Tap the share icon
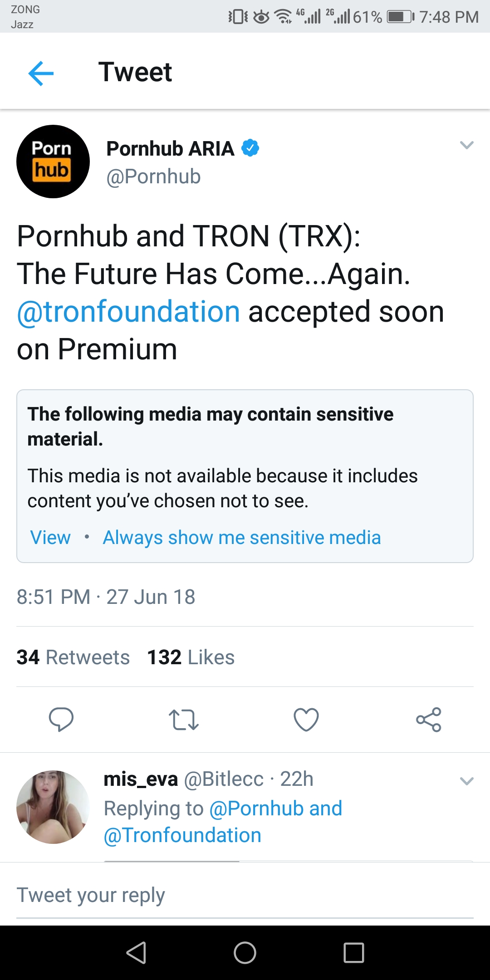This screenshot has width=490, height=980. pyautogui.click(x=429, y=720)
